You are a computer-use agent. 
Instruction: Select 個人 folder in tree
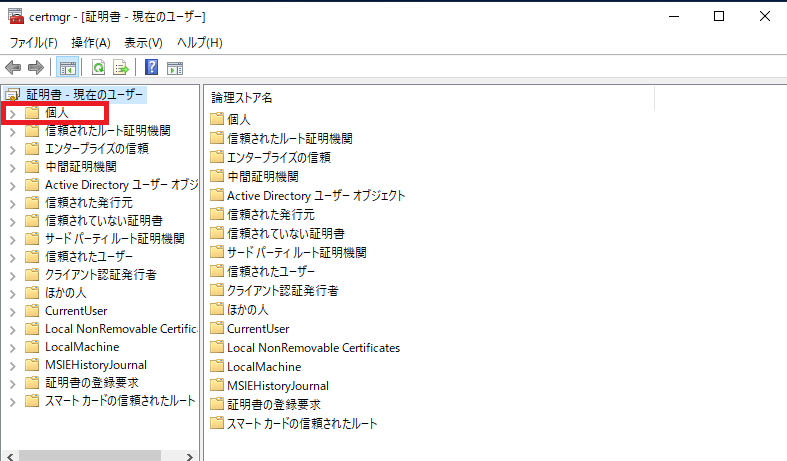[x=56, y=112]
